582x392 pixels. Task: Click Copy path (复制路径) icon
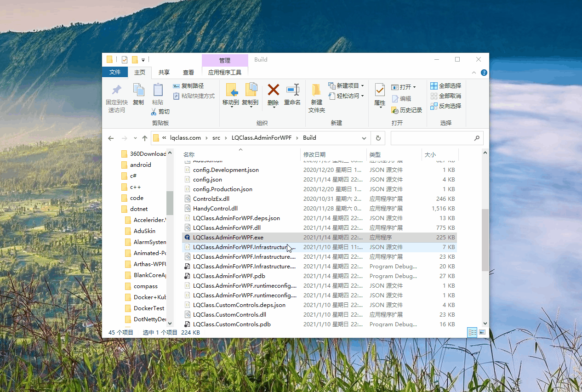(177, 86)
